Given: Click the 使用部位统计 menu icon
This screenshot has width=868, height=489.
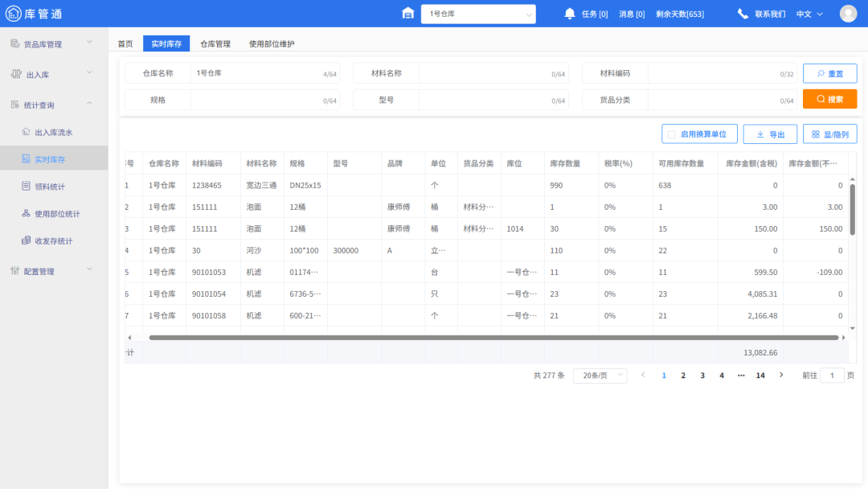Looking at the screenshot, I should point(26,213).
